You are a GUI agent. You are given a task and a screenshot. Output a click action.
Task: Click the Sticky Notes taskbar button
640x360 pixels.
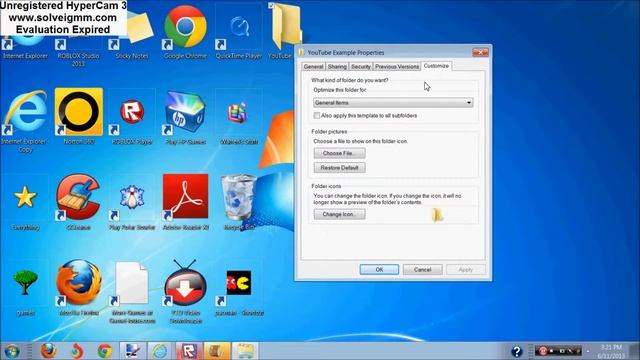245,351
